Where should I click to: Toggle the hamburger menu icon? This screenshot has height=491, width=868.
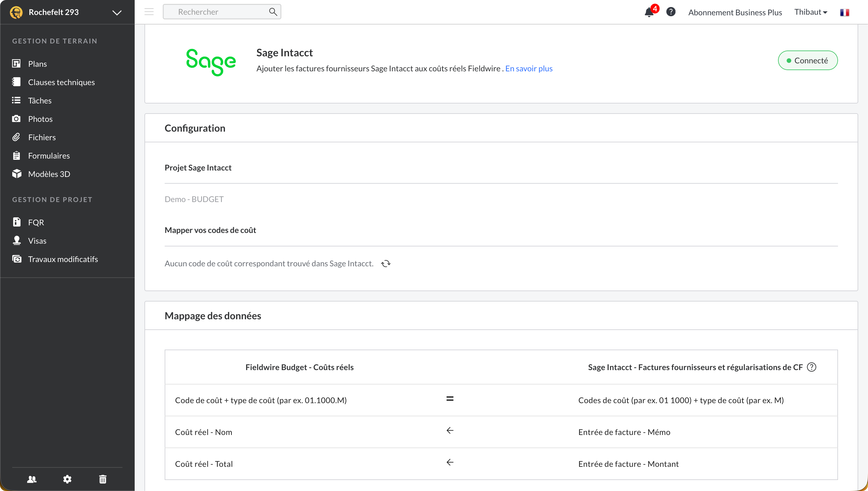149,12
